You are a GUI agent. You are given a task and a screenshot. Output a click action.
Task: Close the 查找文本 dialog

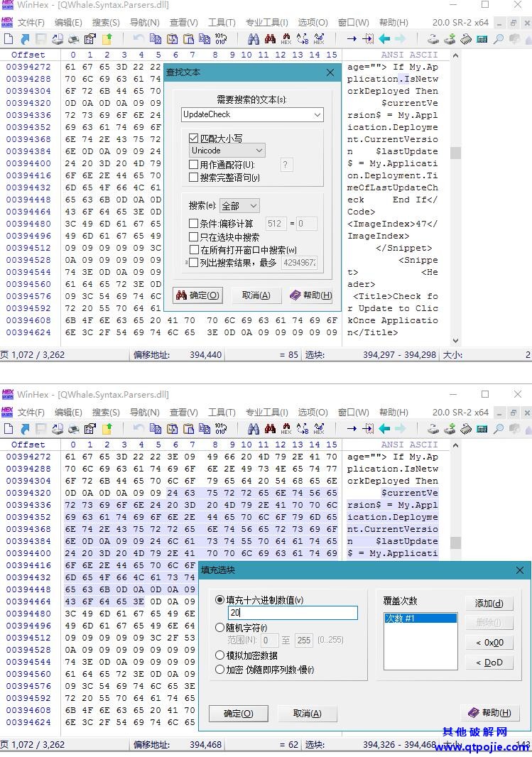330,72
